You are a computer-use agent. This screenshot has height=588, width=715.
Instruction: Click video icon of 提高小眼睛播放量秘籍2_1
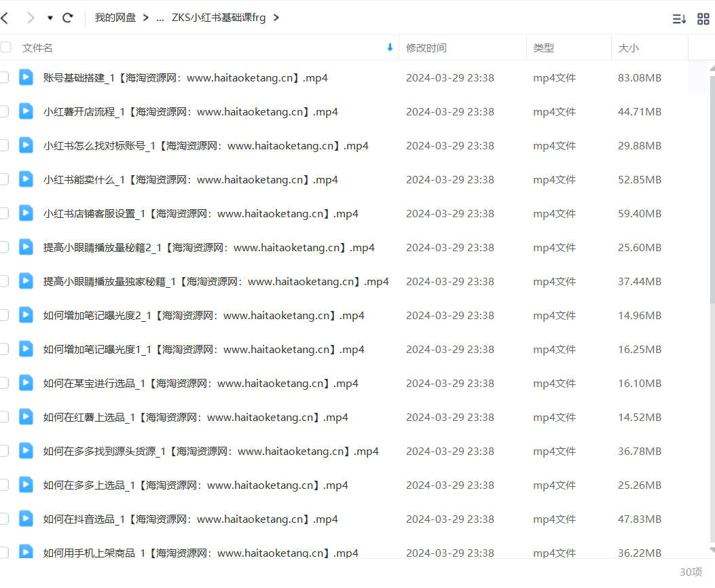tap(26, 247)
